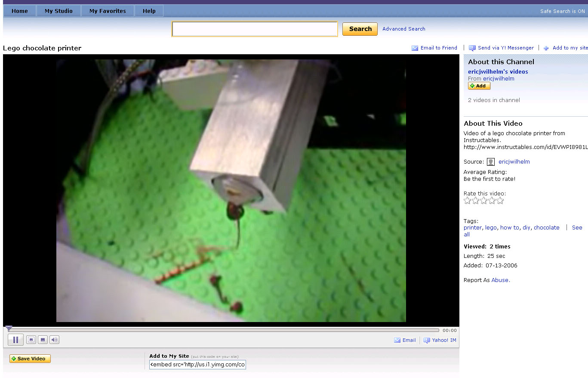This screenshot has width=588, height=378.
Task: Click the video seek bar track
Action: tap(224, 330)
